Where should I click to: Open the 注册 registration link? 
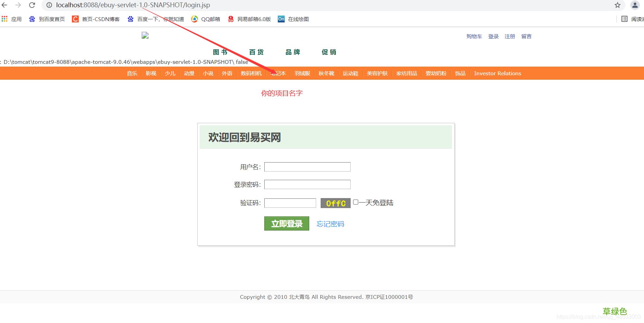click(510, 36)
